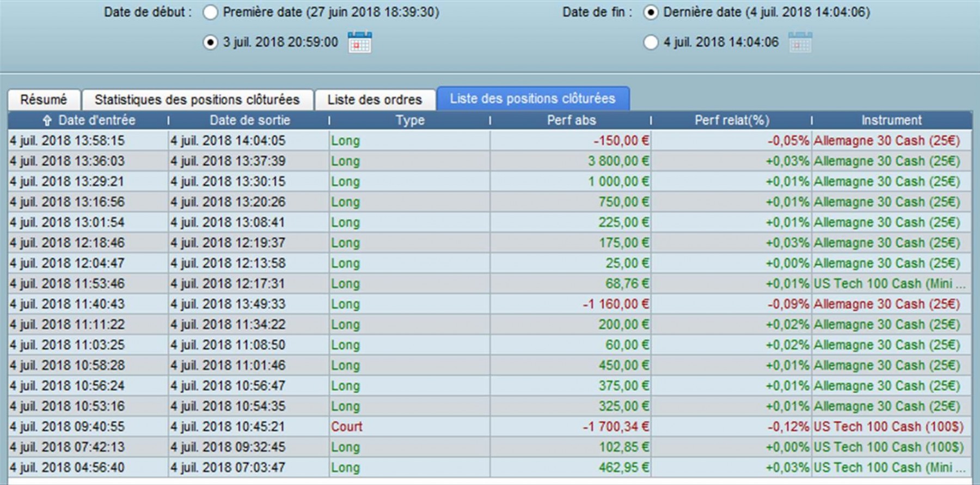This screenshot has height=485, width=980.
Task: Select the row with -1 160,00 € loss
Action: (490, 304)
